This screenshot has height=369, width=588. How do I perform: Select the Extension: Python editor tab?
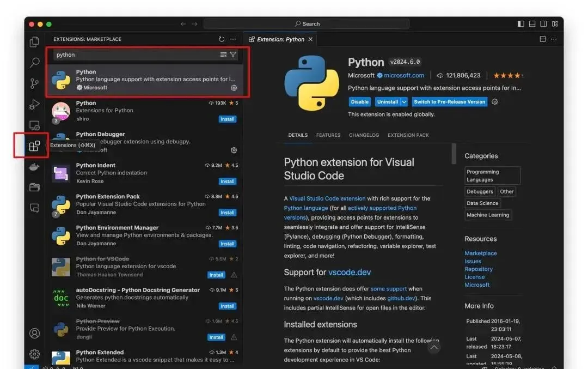280,39
